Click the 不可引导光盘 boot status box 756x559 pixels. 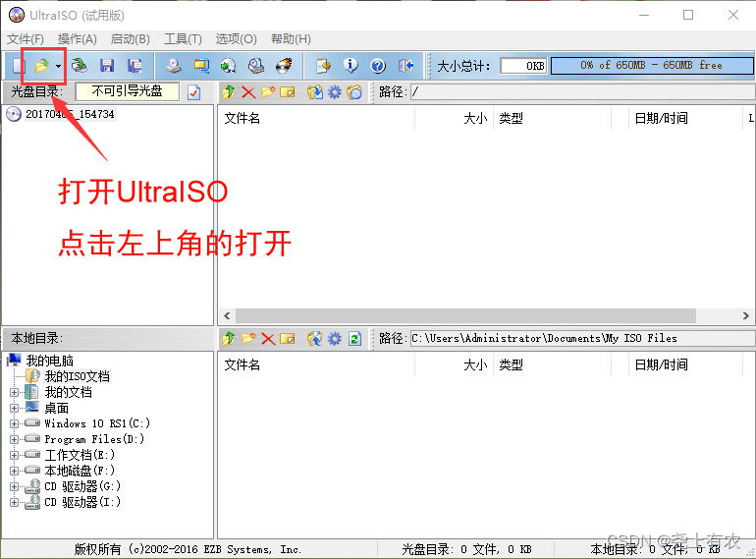pos(128,91)
